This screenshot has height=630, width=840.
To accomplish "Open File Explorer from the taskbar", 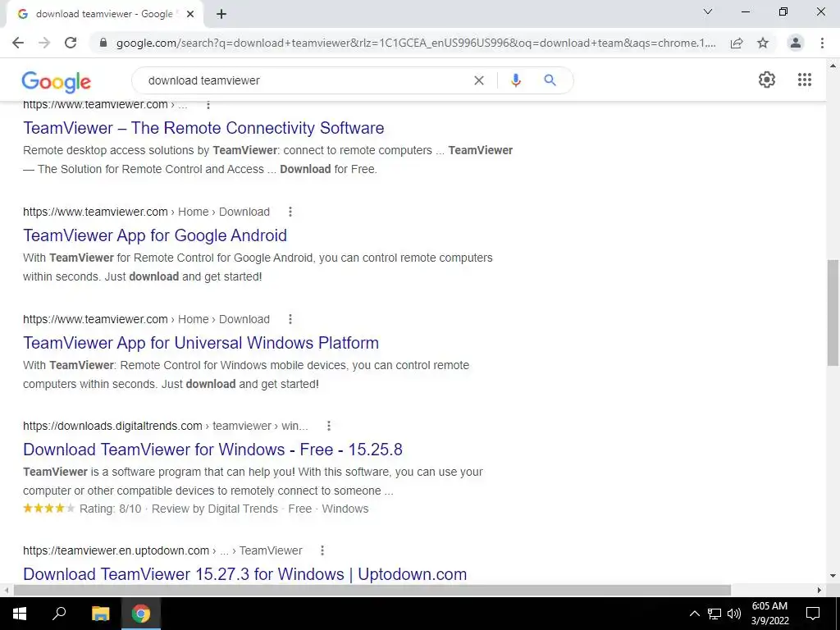I will [100, 614].
